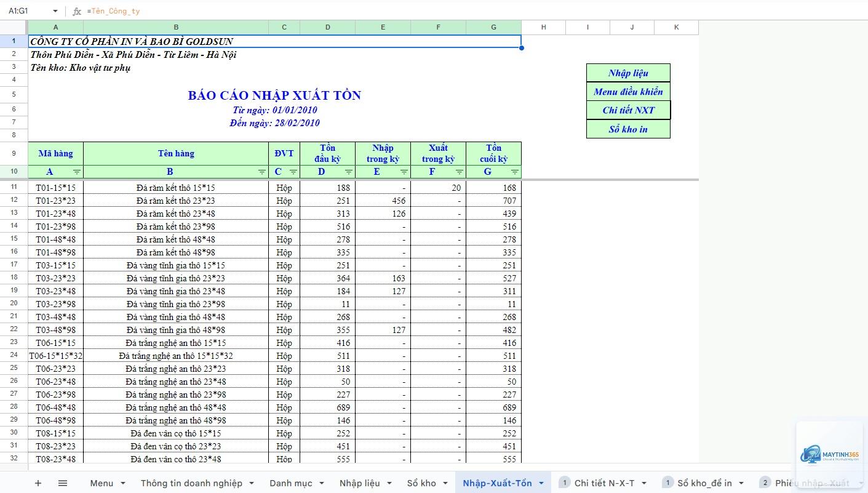
Task: Select column K header
Action: pyautogui.click(x=677, y=27)
